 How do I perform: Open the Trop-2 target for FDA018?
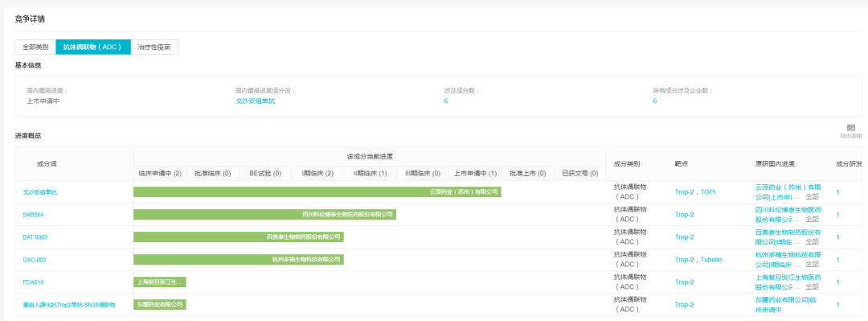point(684,282)
